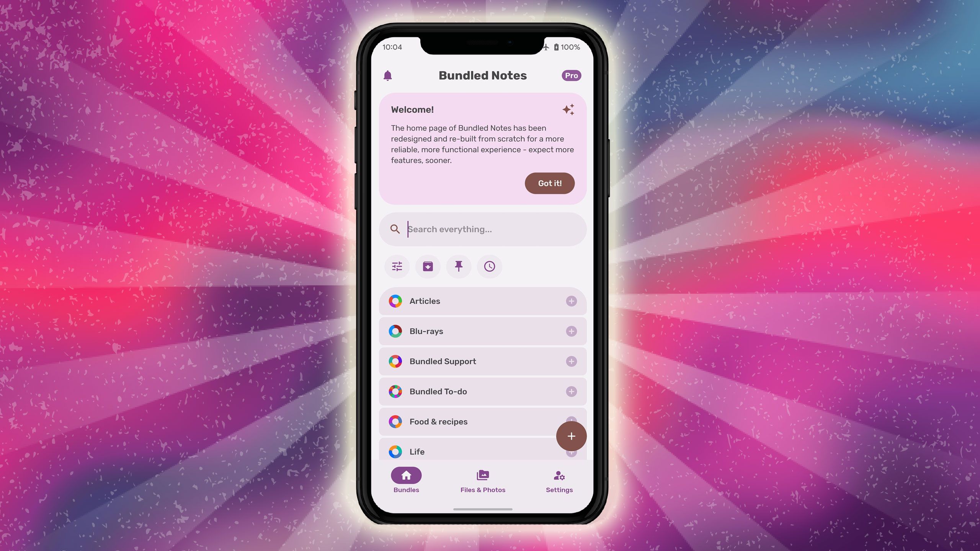Add new item to Bundled Support
Viewport: 980px width, 551px height.
click(x=572, y=361)
